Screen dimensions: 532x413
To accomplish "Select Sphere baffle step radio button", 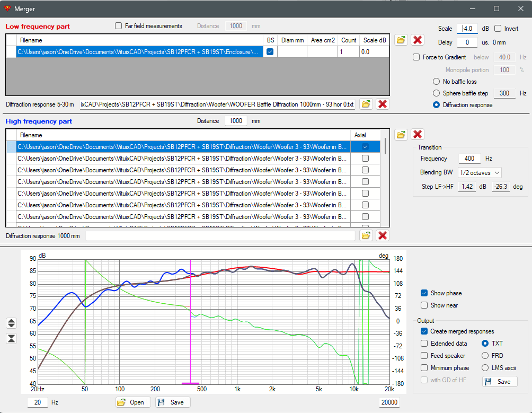I will point(436,93).
